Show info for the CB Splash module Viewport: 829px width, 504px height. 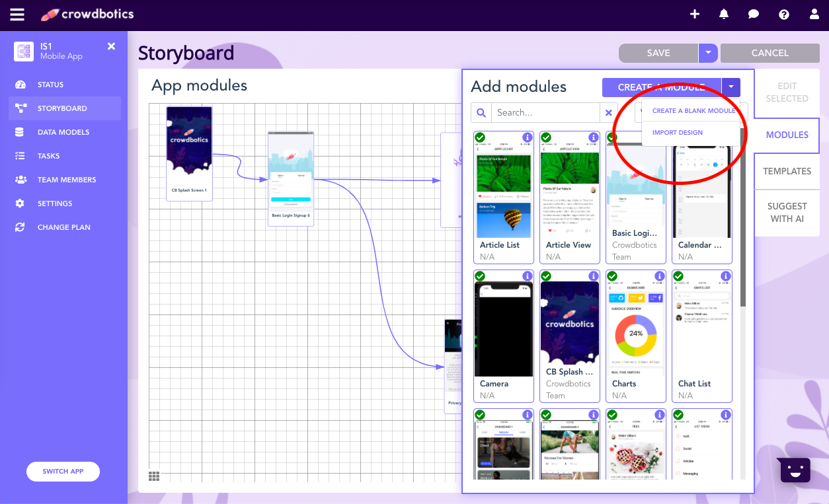tap(594, 276)
